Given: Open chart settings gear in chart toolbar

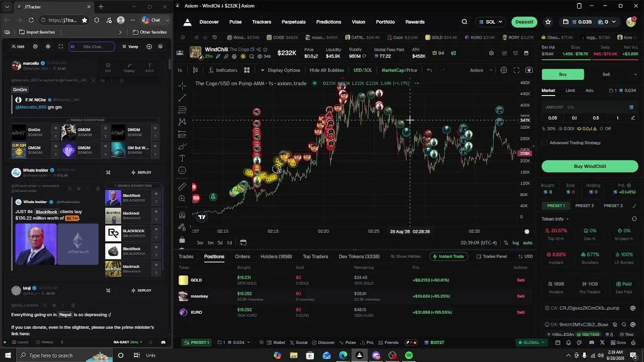Looking at the screenshot, I should (x=504, y=70).
